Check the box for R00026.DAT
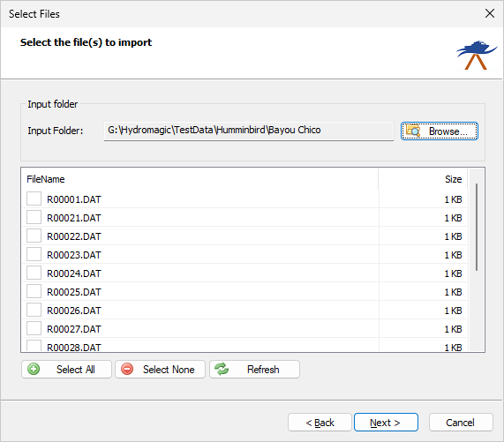The width and height of the screenshot is (504, 442). click(34, 310)
